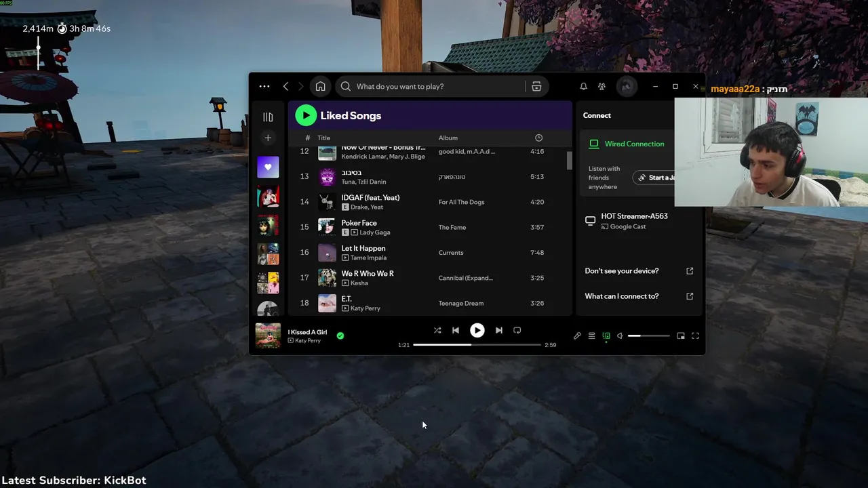This screenshot has width=868, height=488.
Task: Click the Poker Face album cover thumbnail
Action: (x=327, y=227)
